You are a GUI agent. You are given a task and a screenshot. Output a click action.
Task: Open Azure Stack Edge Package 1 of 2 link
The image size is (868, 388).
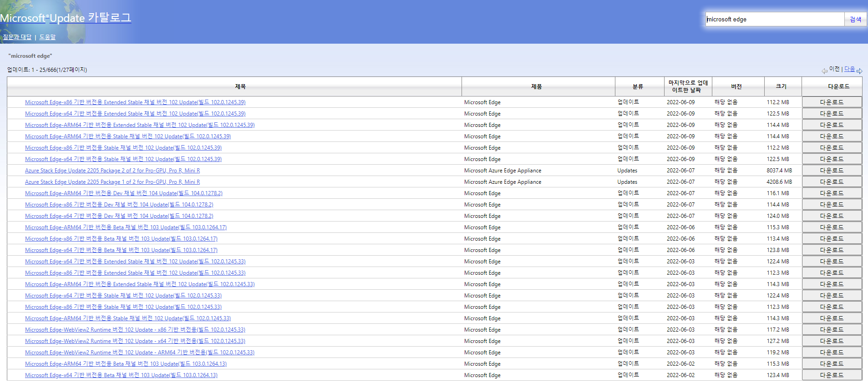pyautogui.click(x=112, y=182)
